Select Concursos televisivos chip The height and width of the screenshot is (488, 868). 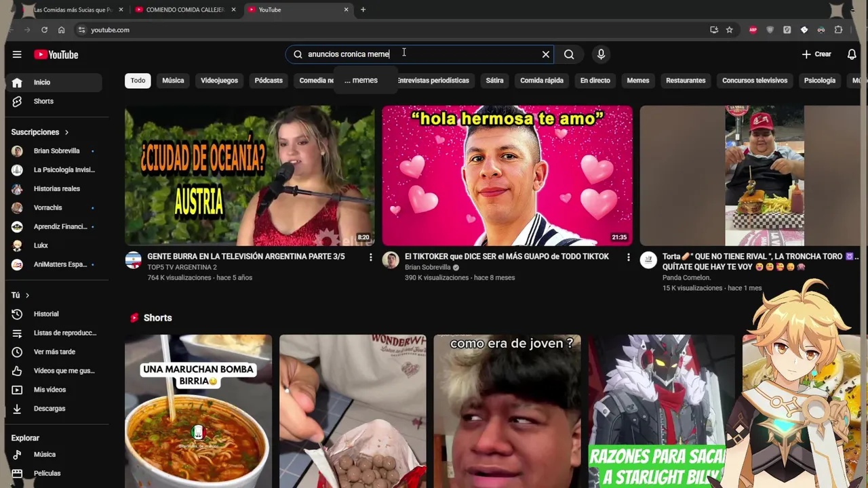pos(755,81)
